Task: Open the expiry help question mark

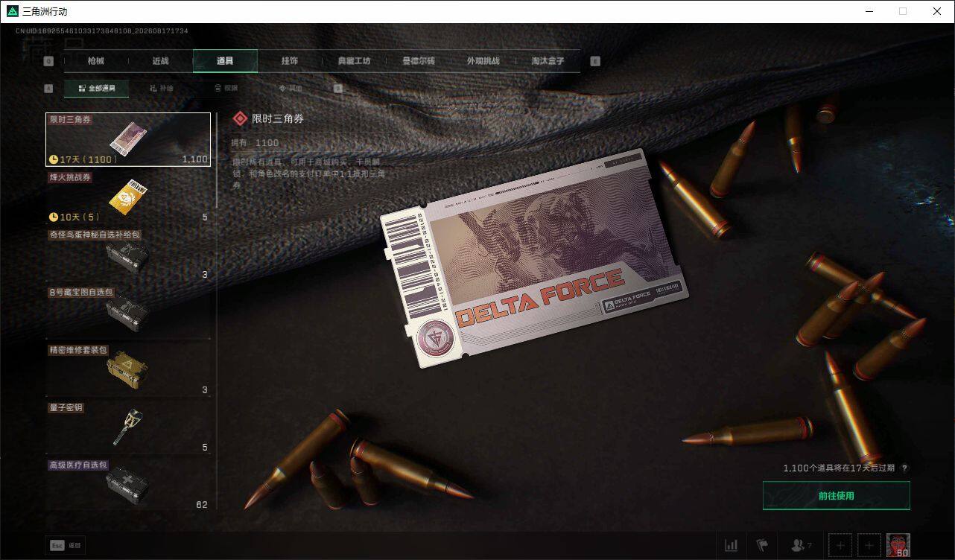Action: [x=905, y=468]
